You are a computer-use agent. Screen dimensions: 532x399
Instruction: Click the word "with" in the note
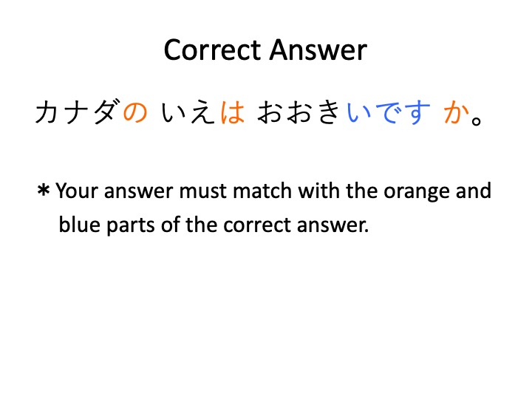(x=318, y=191)
